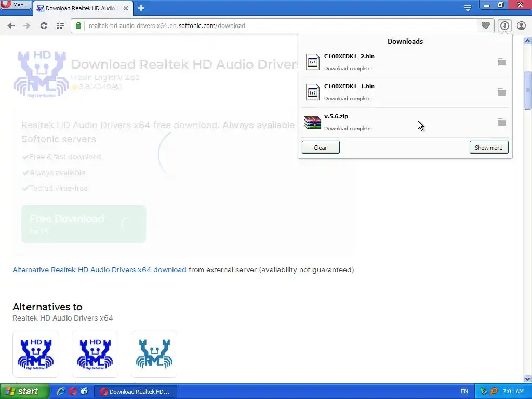Viewport: 532px width, 399px height.
Task: Click third quick launch icon on taskbar
Action: pyautogui.click(x=84, y=392)
